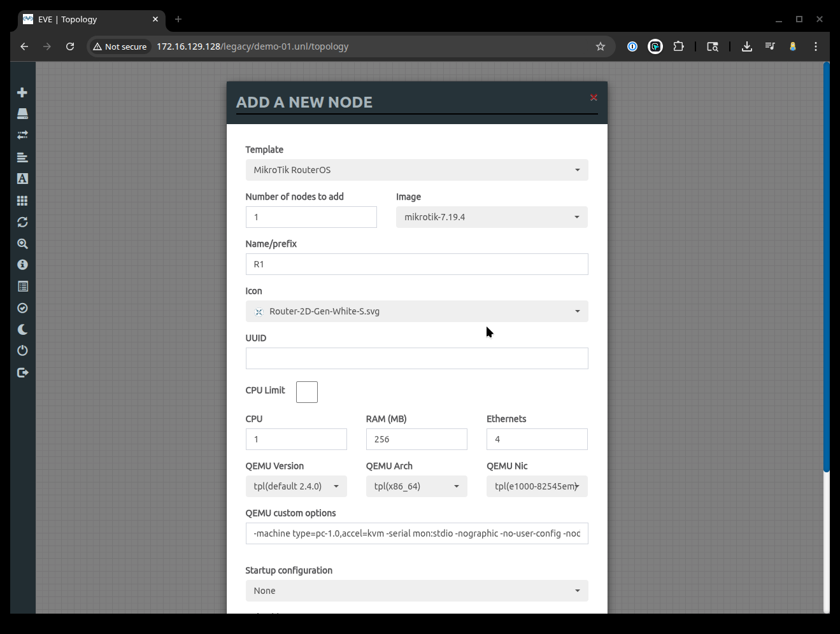Click the RAM (MB) field showing 256
Image resolution: width=840 pixels, height=634 pixels.
416,439
